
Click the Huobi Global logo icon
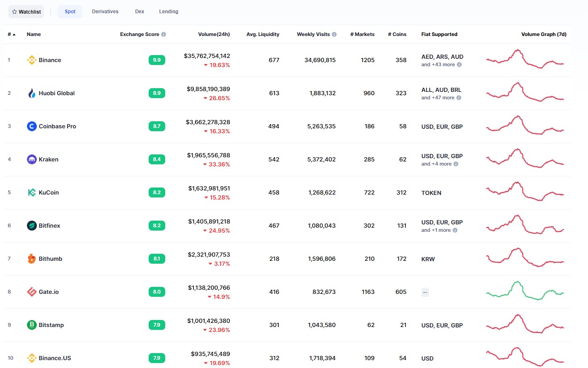point(32,93)
